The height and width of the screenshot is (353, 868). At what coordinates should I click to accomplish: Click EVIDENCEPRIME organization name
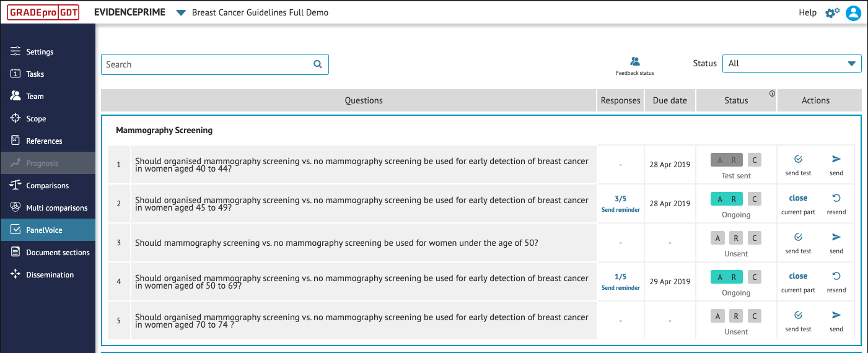[129, 12]
